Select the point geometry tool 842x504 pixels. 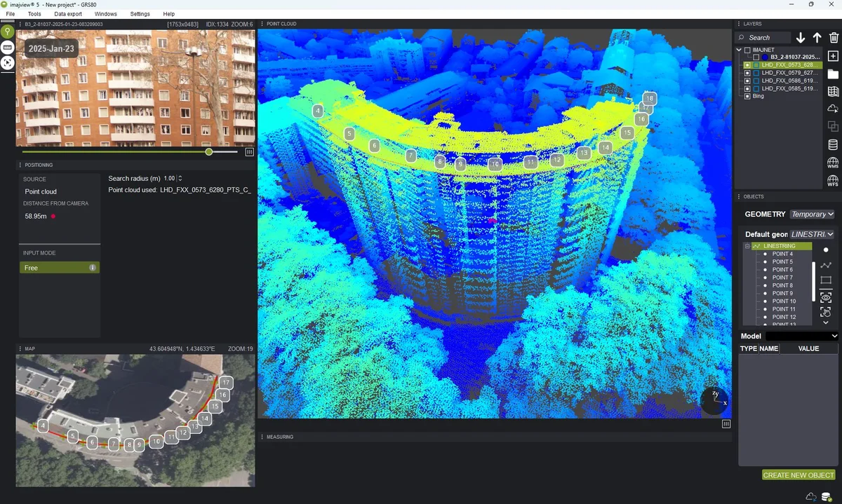coord(826,250)
